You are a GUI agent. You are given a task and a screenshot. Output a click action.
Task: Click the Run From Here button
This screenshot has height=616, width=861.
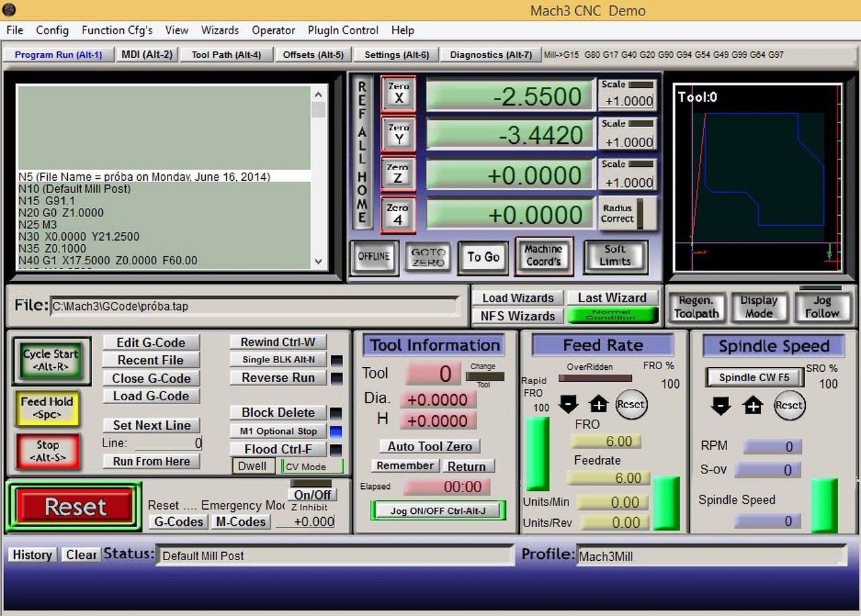click(151, 461)
